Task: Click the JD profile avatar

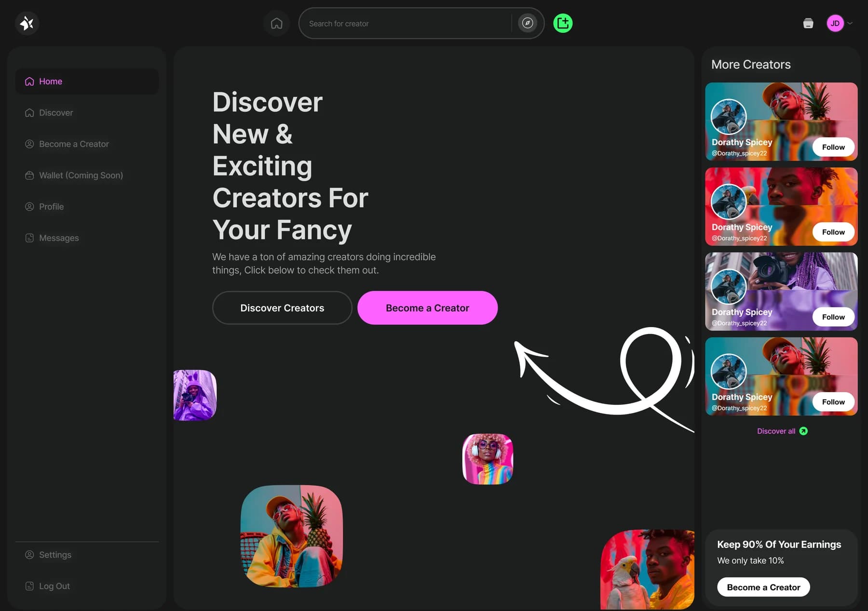Action: point(835,23)
